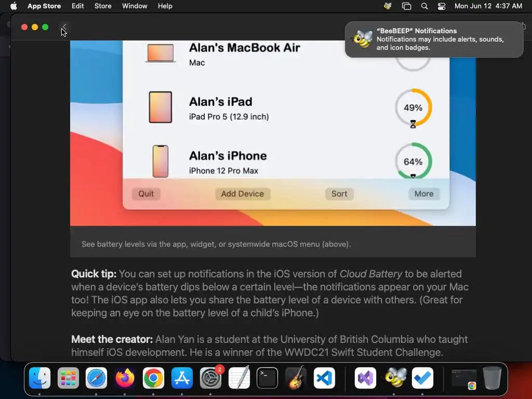Viewport: 532px width, 399px height.
Task: Open the Apple menu
Action: point(14,6)
